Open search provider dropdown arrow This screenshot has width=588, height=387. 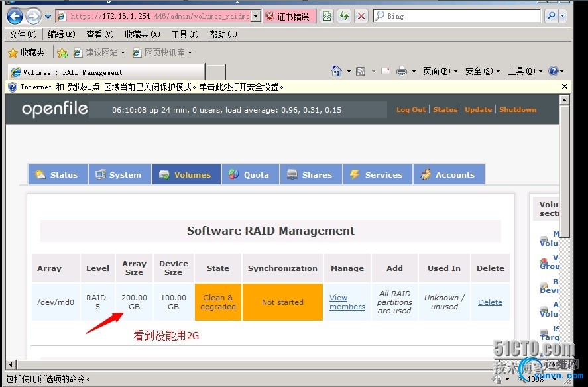(x=563, y=16)
